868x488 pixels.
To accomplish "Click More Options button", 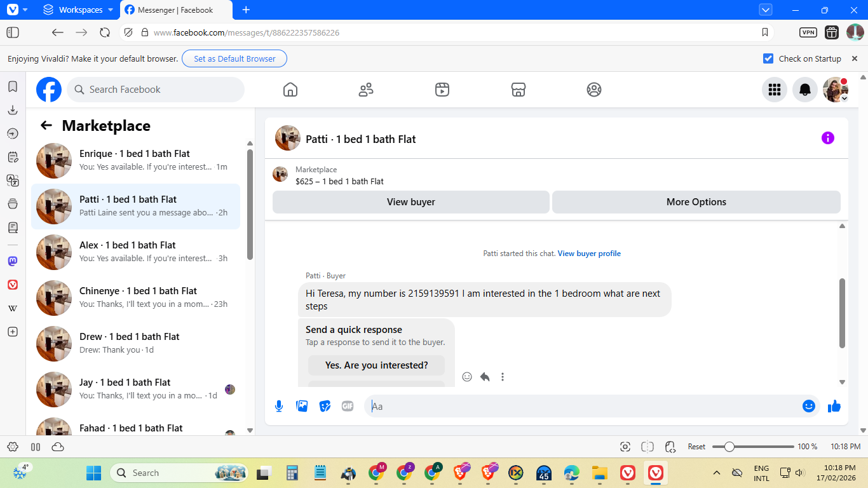I will point(696,202).
